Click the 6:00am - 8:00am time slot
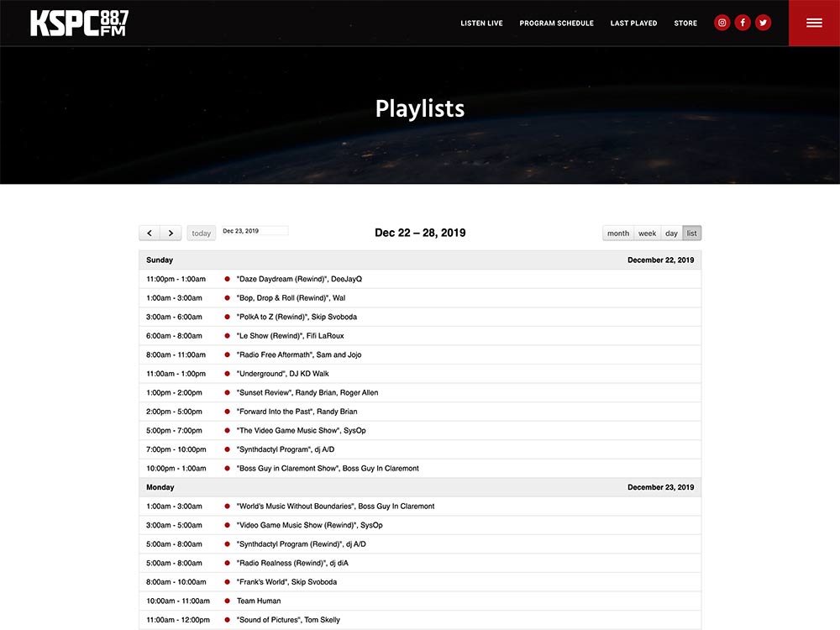The image size is (840, 630). (174, 336)
